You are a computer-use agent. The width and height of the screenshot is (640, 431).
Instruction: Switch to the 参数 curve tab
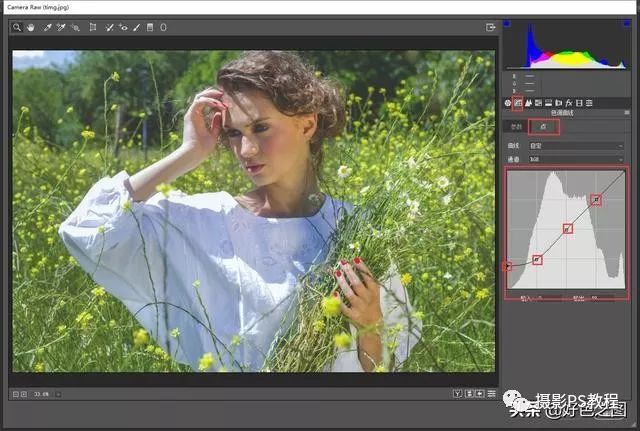coord(515,127)
